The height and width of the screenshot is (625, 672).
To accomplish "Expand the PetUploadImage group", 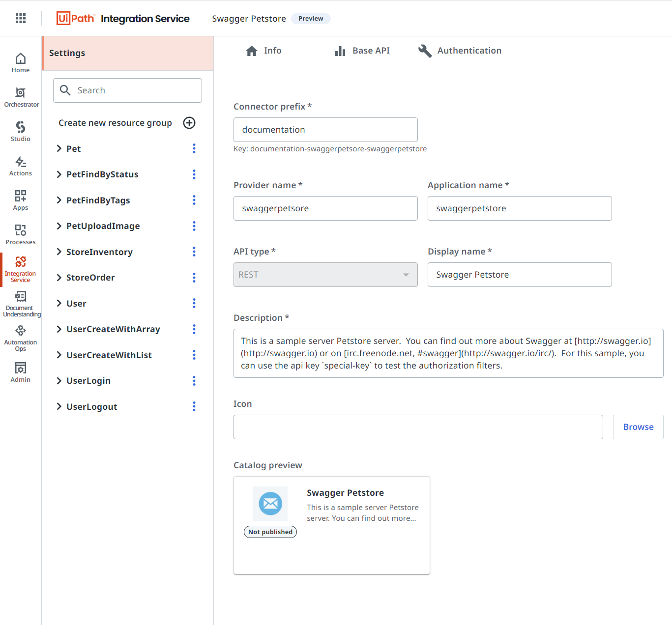I will click(x=59, y=226).
